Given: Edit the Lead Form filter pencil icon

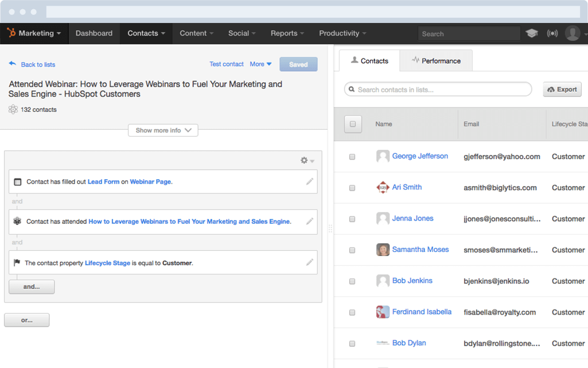Looking at the screenshot, I should coord(310,181).
